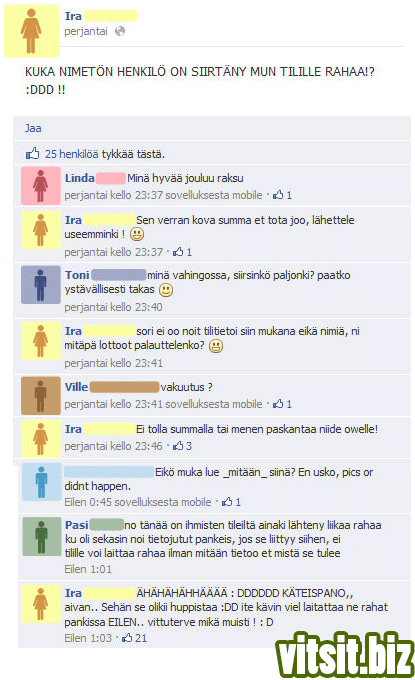Open Pasi's green avatar thumbnail

42,536
